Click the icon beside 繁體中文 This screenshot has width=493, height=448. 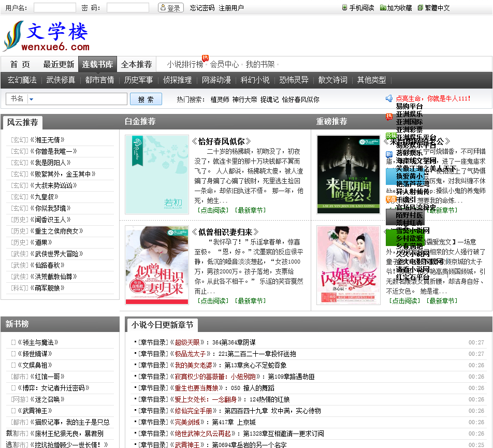pos(420,8)
